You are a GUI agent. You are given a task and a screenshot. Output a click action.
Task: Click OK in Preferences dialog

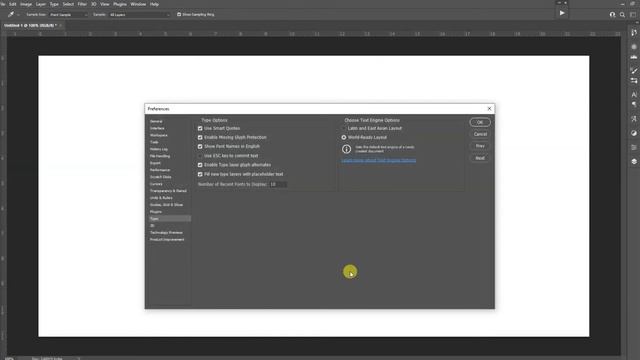pyautogui.click(x=480, y=122)
